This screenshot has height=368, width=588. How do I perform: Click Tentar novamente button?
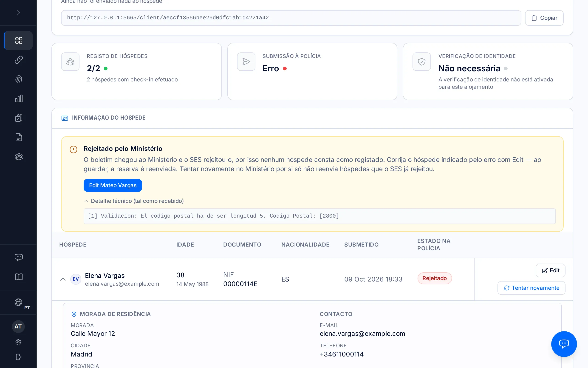pyautogui.click(x=531, y=288)
